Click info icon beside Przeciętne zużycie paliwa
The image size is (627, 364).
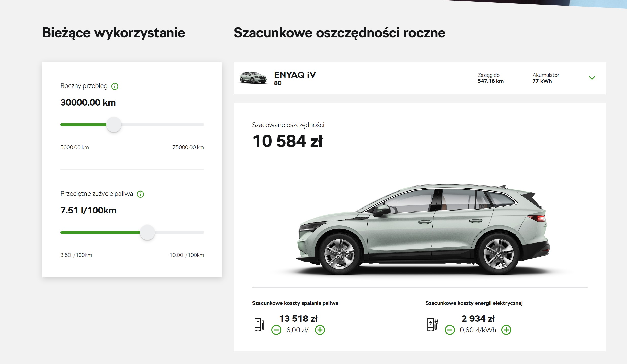pos(140,194)
